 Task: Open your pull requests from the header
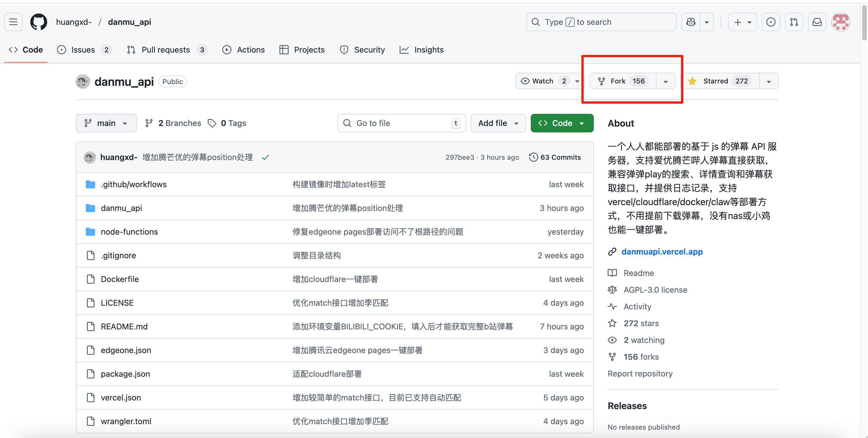pyautogui.click(x=794, y=22)
